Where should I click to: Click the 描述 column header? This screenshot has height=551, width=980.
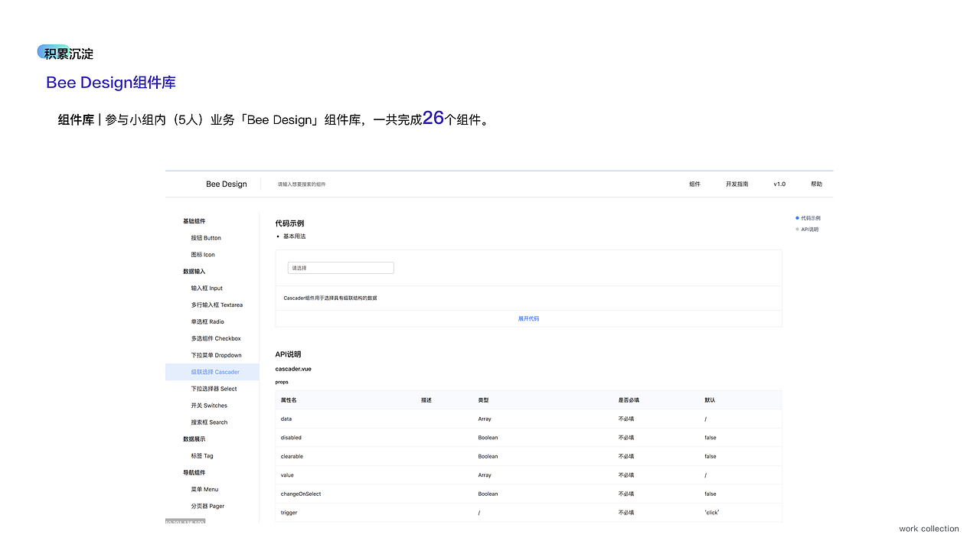pos(426,400)
